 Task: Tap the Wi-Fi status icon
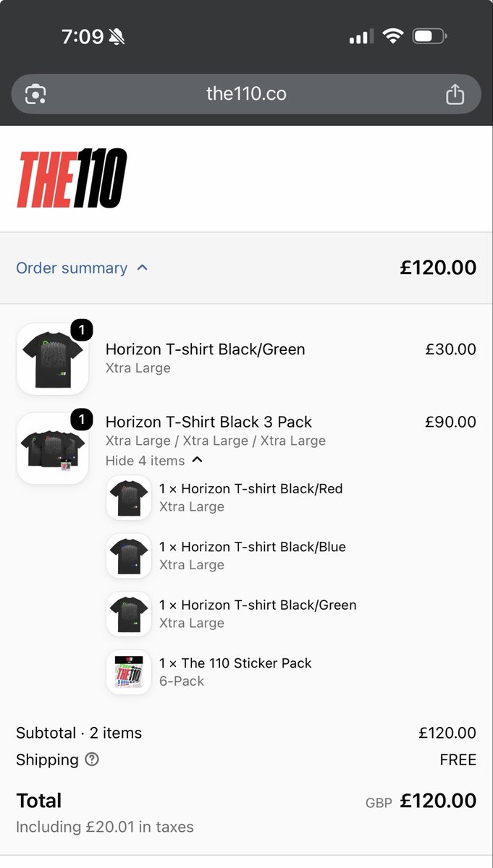(393, 36)
